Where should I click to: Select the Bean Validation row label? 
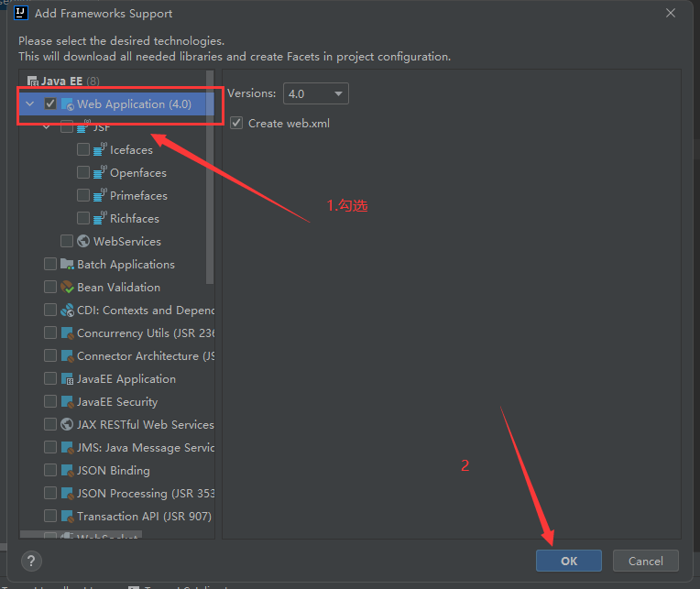119,288
